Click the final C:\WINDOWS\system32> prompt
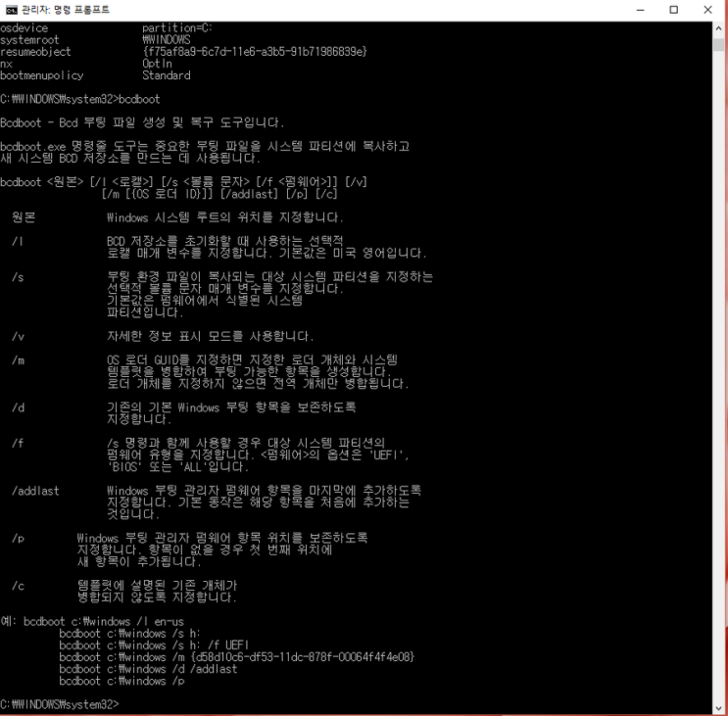This screenshot has height=716, width=728. (x=60, y=704)
